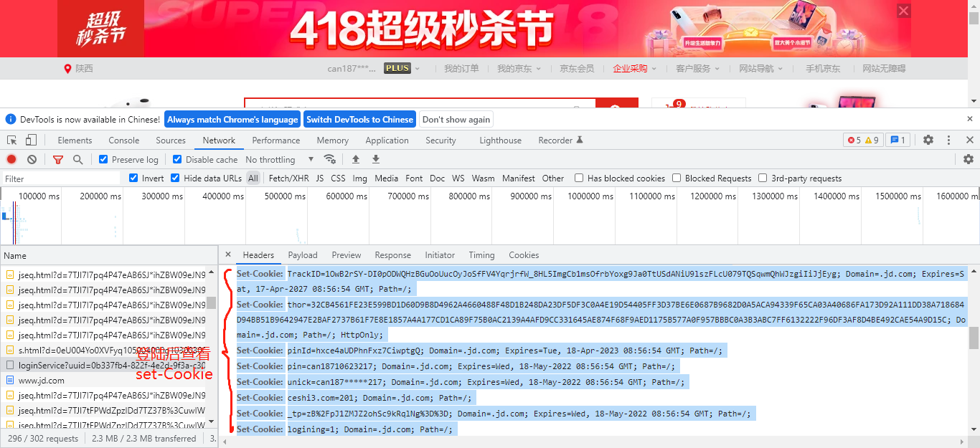
Task: Clear the network log
Action: pyautogui.click(x=32, y=159)
